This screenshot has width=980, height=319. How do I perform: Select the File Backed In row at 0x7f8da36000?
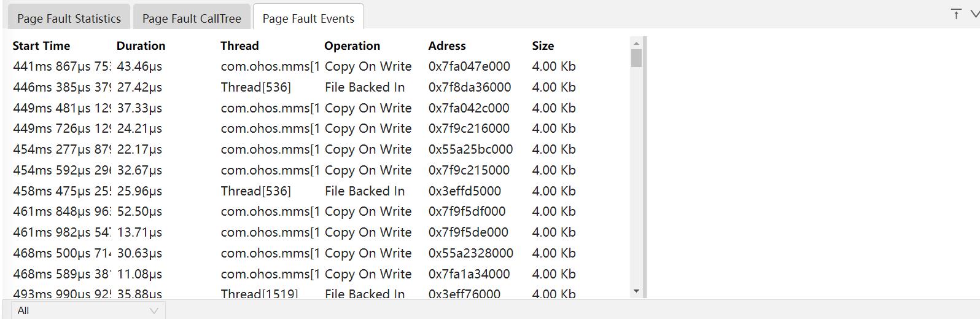click(x=469, y=87)
